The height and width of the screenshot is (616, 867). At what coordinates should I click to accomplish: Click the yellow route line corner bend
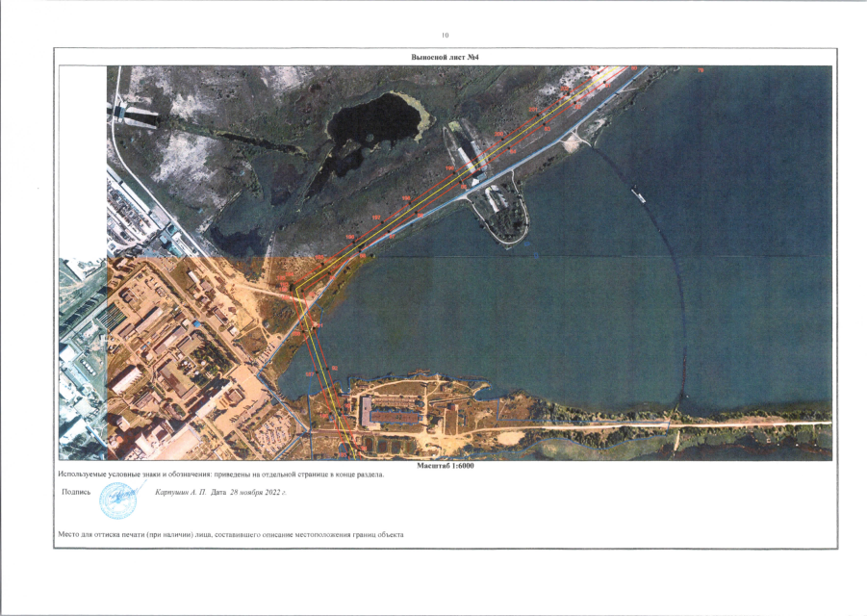point(297,289)
